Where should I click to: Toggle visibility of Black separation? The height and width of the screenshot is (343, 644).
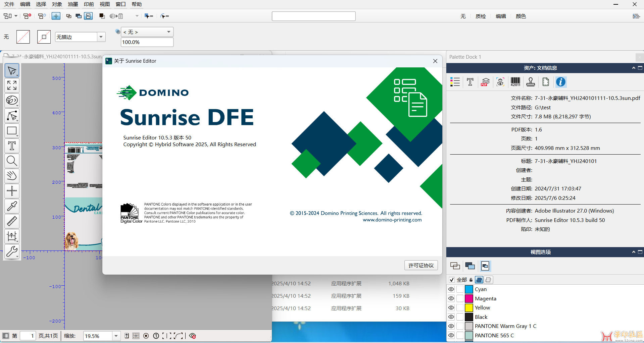coord(451,317)
